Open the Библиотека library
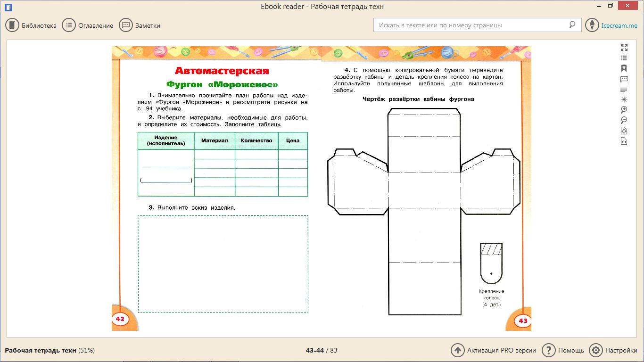This screenshot has width=644, height=362. point(31,25)
